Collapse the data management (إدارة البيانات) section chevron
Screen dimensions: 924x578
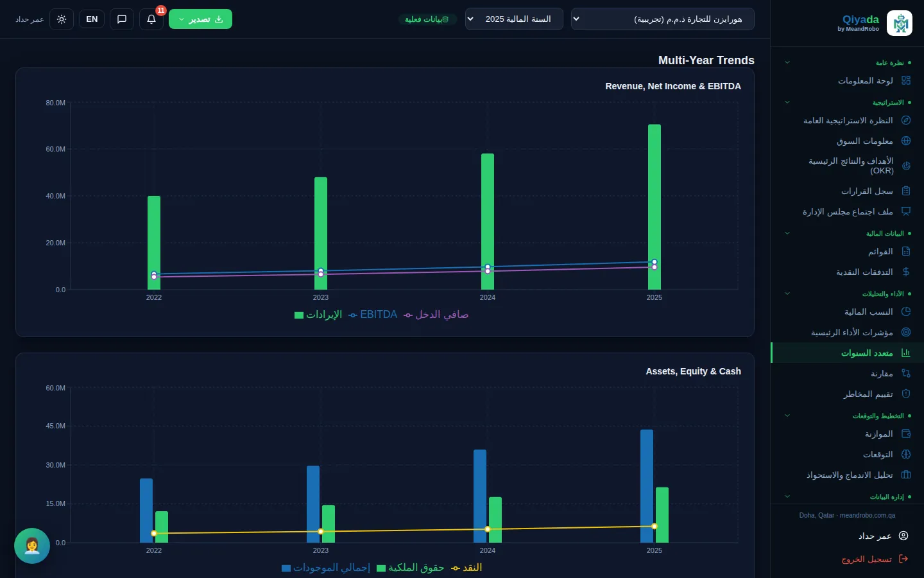[787, 496]
